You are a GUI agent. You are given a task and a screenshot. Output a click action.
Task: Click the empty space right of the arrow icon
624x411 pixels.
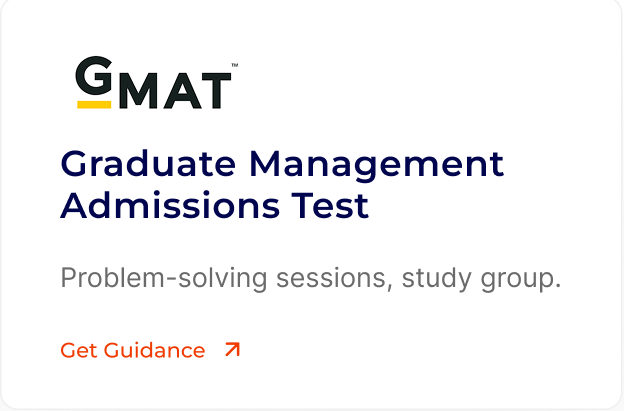tap(420, 350)
